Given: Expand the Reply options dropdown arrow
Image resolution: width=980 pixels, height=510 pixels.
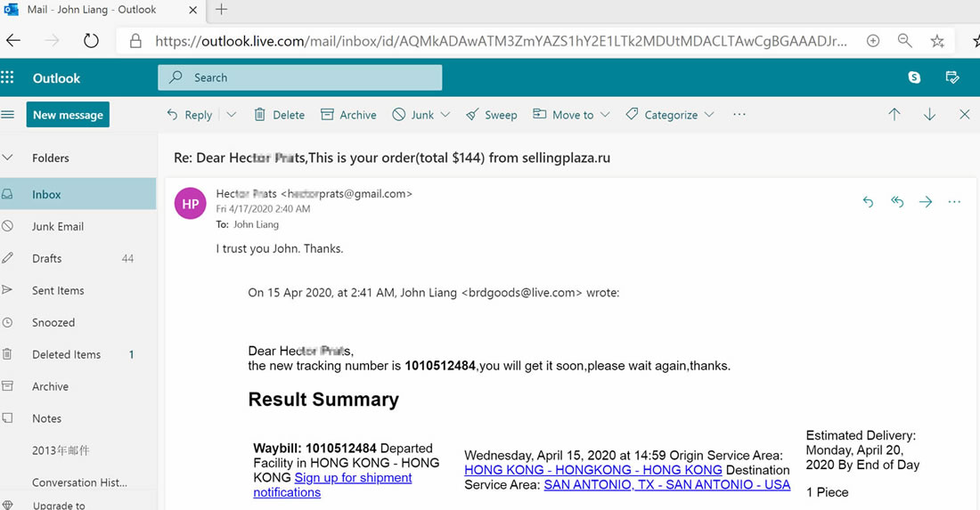Looking at the screenshot, I should point(232,115).
